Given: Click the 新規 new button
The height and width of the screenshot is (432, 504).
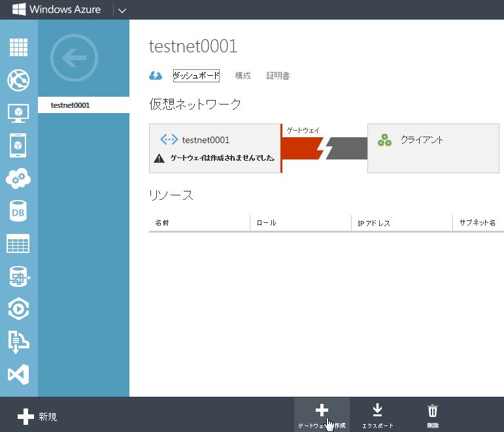Looking at the screenshot, I should point(37,416).
